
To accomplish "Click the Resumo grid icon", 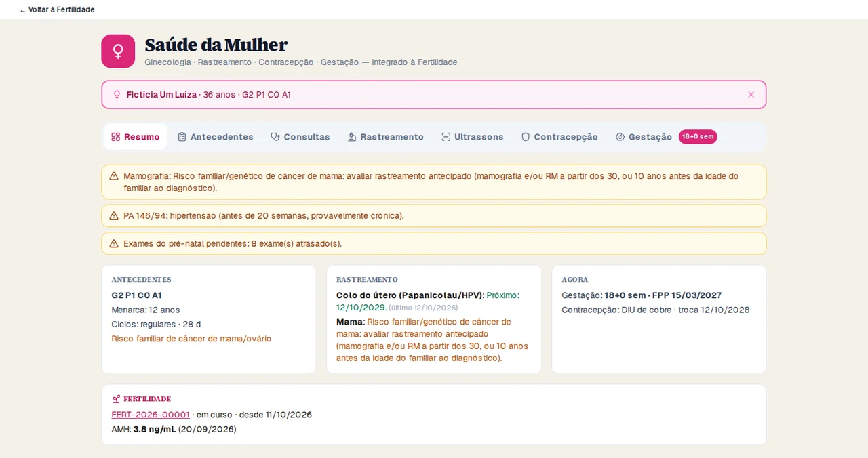I will tap(115, 137).
